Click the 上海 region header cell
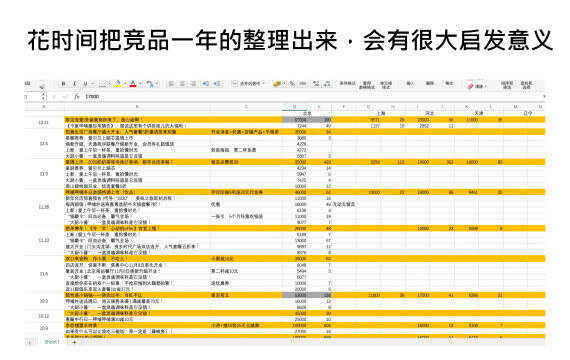Viewport: 570px width, 360px height. [381, 113]
